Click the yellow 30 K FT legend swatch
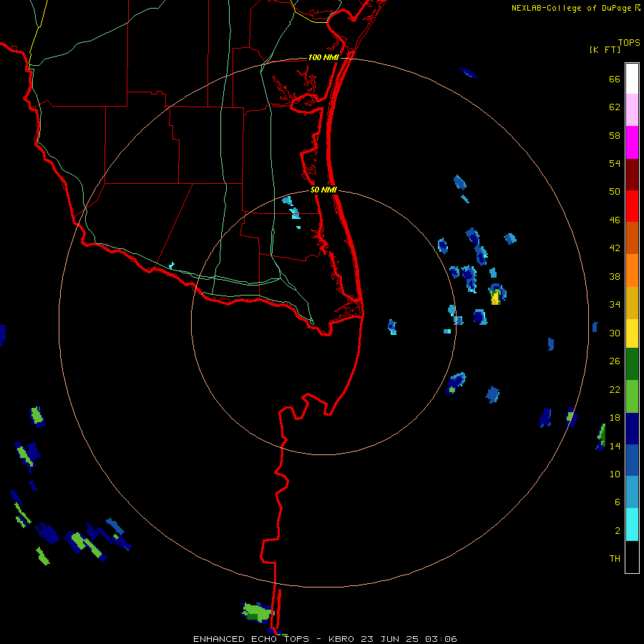Image resolution: width=644 pixels, height=644 pixels. tap(632, 333)
